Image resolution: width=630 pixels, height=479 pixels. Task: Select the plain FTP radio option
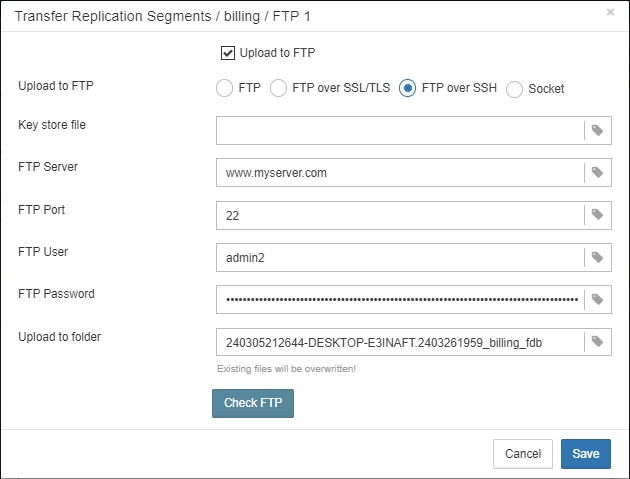225,88
